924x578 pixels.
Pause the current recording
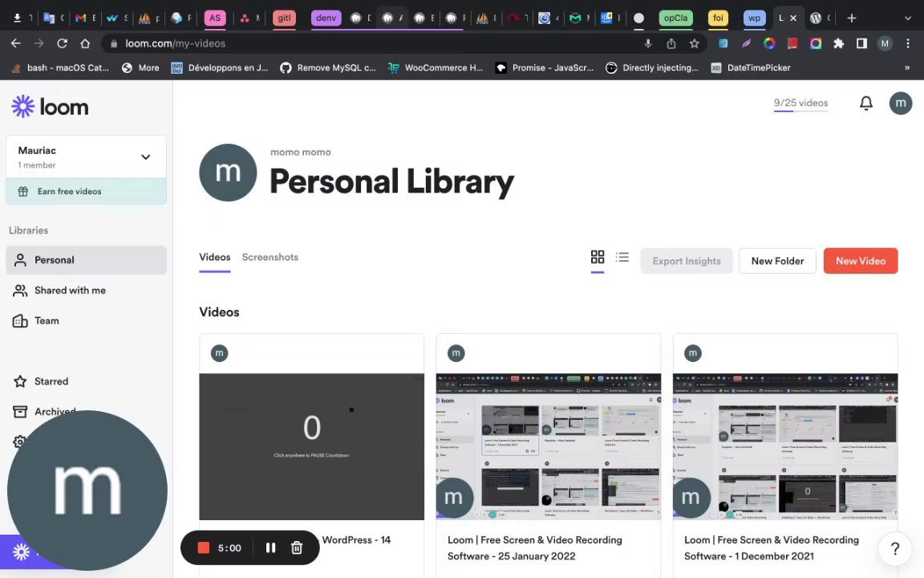(x=270, y=548)
